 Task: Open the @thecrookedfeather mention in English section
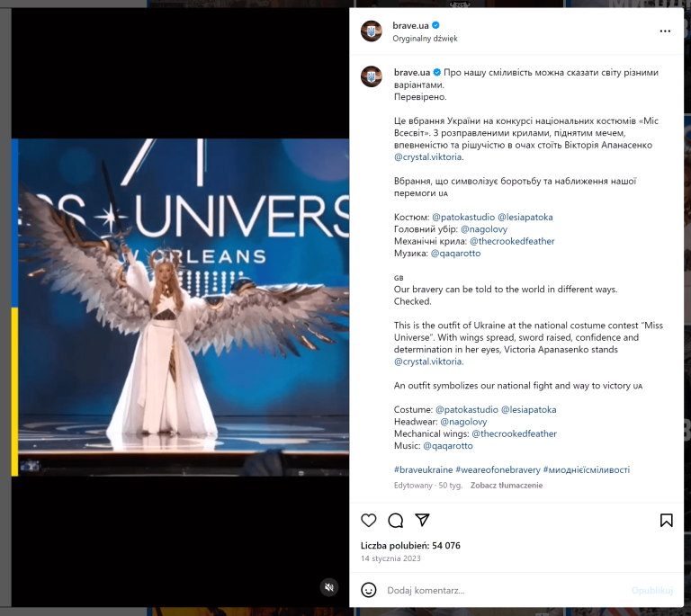[x=514, y=433]
